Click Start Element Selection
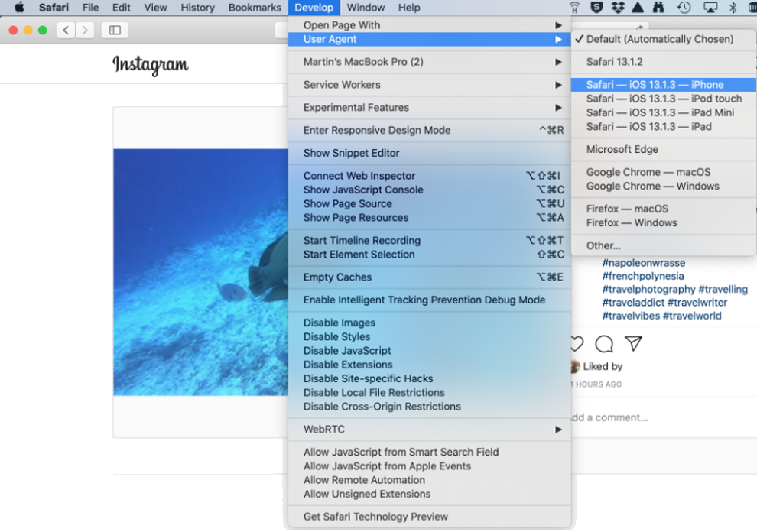 click(429, 254)
